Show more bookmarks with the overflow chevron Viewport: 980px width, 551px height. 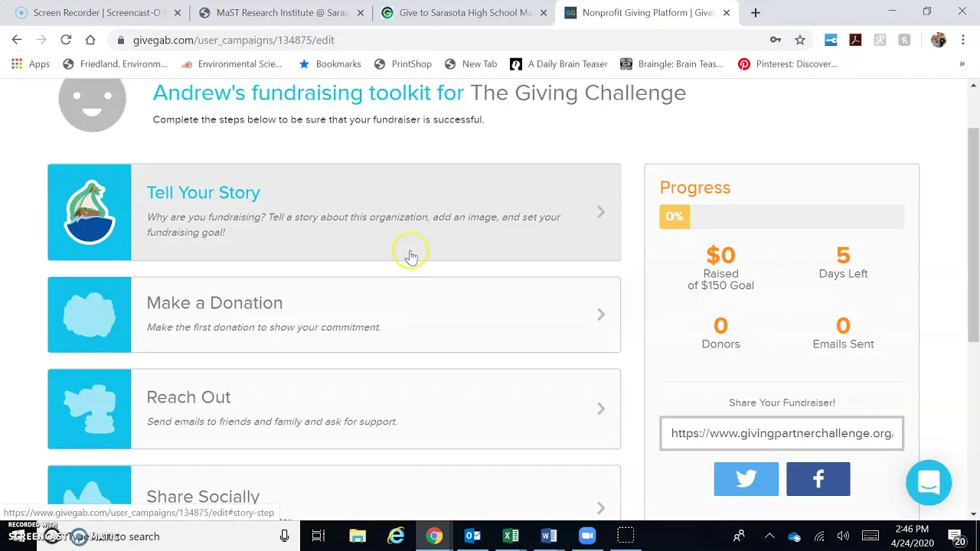[962, 64]
